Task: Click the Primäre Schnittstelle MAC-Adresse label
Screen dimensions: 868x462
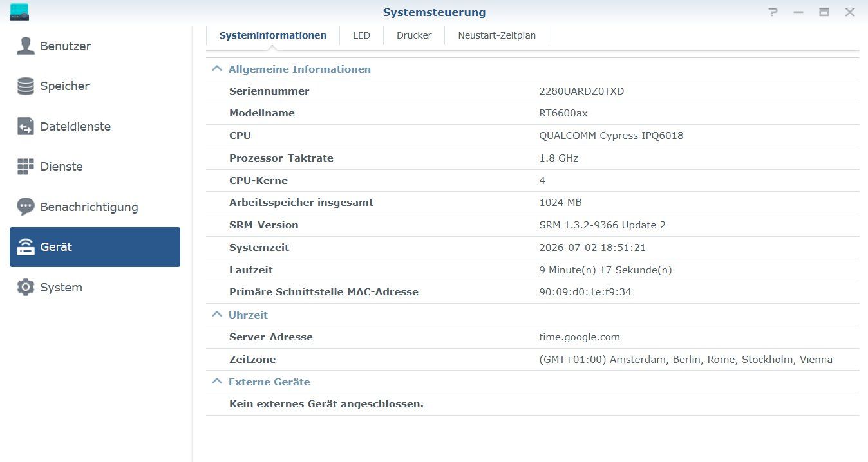Action: tap(324, 292)
